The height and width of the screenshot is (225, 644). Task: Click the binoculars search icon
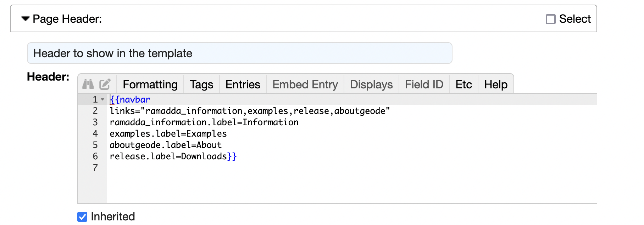point(88,84)
